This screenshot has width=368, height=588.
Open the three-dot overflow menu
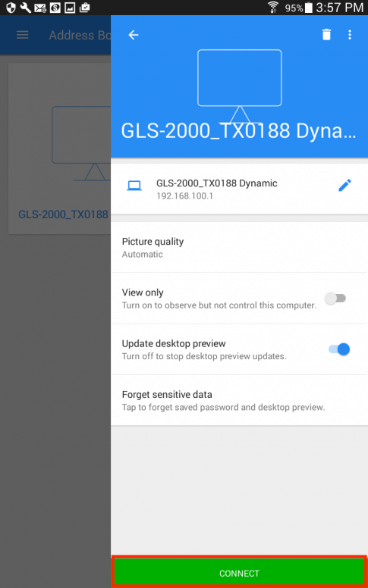350,35
